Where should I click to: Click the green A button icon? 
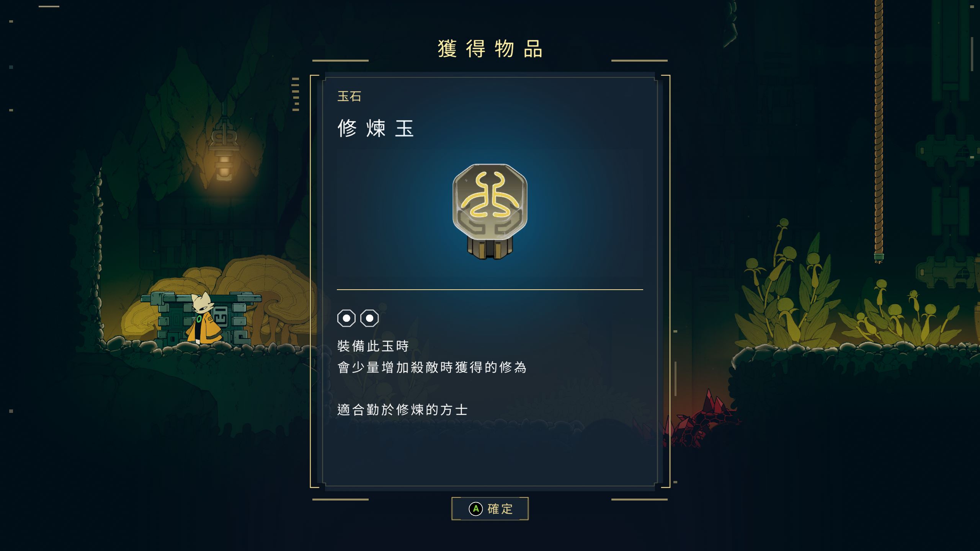(x=476, y=509)
